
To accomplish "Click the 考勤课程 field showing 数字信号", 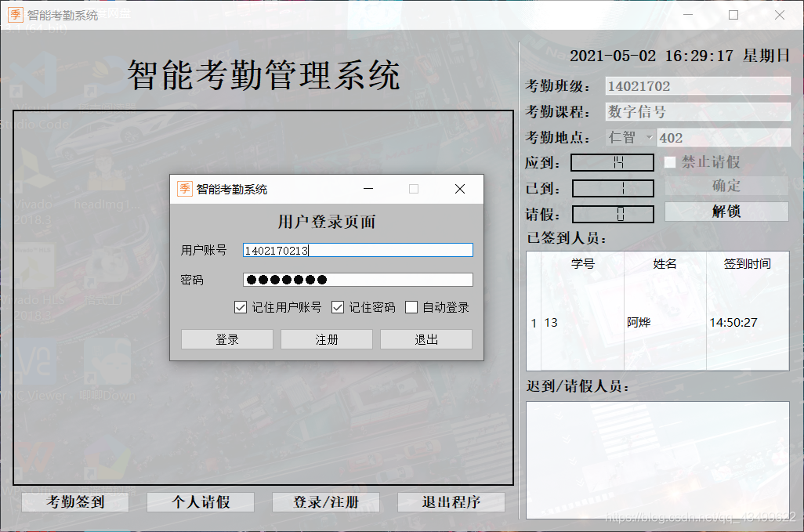I will [x=698, y=112].
